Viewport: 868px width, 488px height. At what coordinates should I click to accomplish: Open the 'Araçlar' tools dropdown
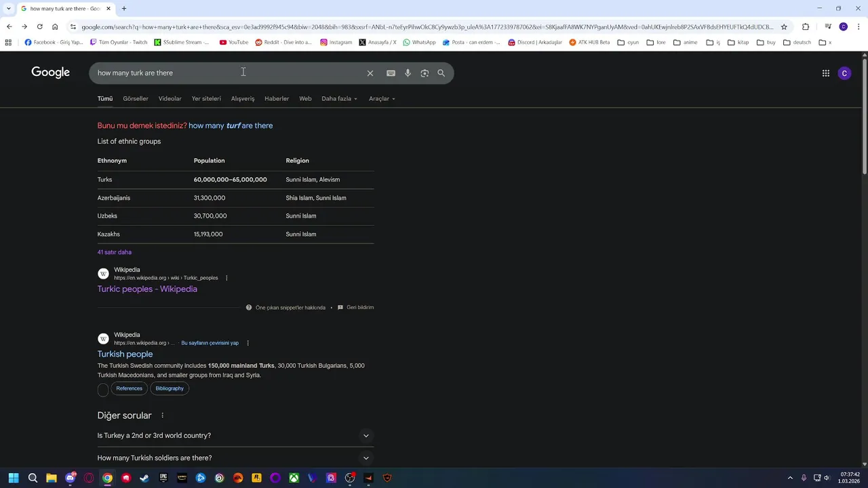(x=382, y=99)
